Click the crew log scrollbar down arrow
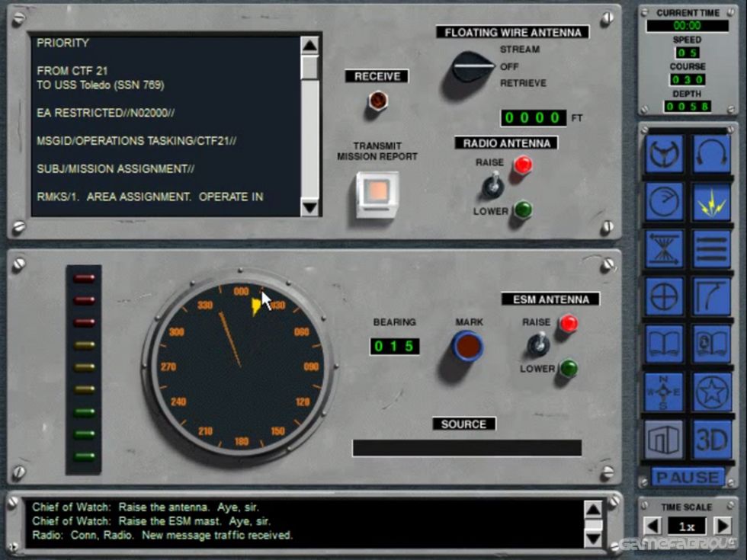This screenshot has width=747, height=560. click(593, 539)
